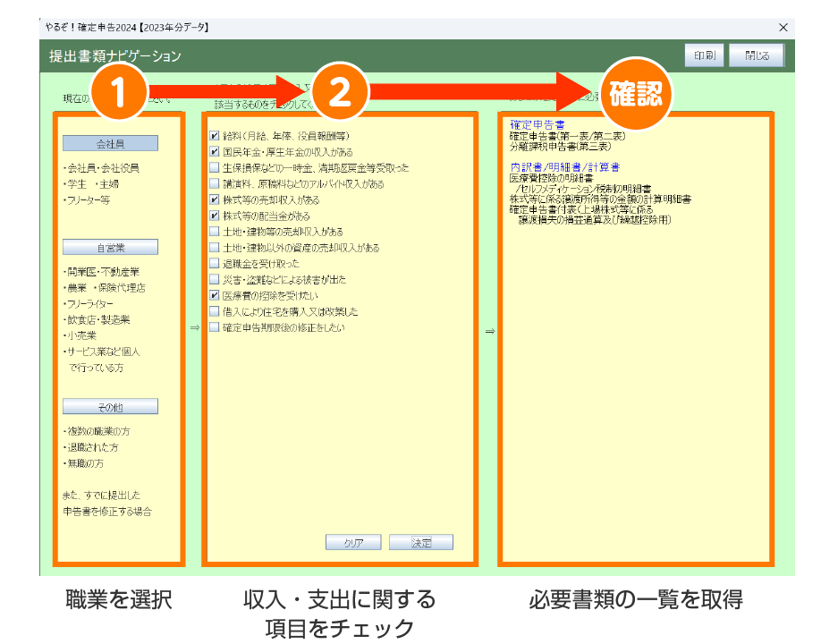Click ・複数の職業の方 text

click(97, 431)
